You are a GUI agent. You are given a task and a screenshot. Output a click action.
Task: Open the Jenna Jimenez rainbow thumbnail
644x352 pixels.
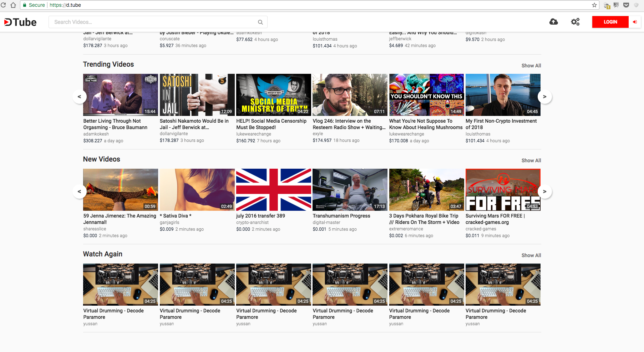pyautogui.click(x=121, y=190)
